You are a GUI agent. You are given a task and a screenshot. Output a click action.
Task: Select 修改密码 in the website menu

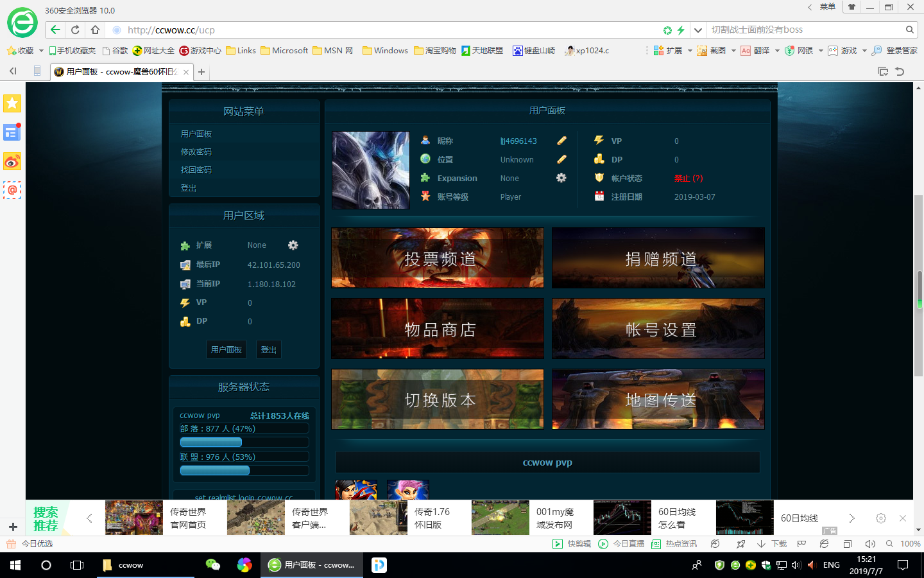[x=196, y=152]
